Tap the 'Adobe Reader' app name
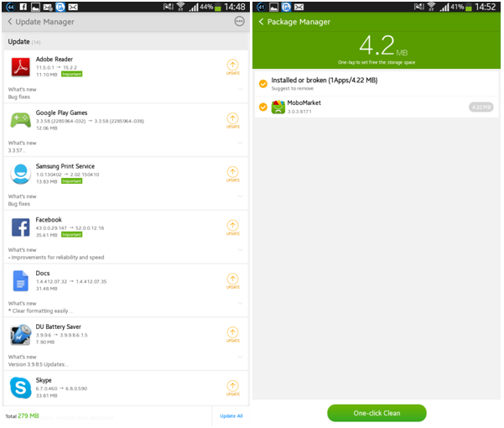 pos(55,60)
